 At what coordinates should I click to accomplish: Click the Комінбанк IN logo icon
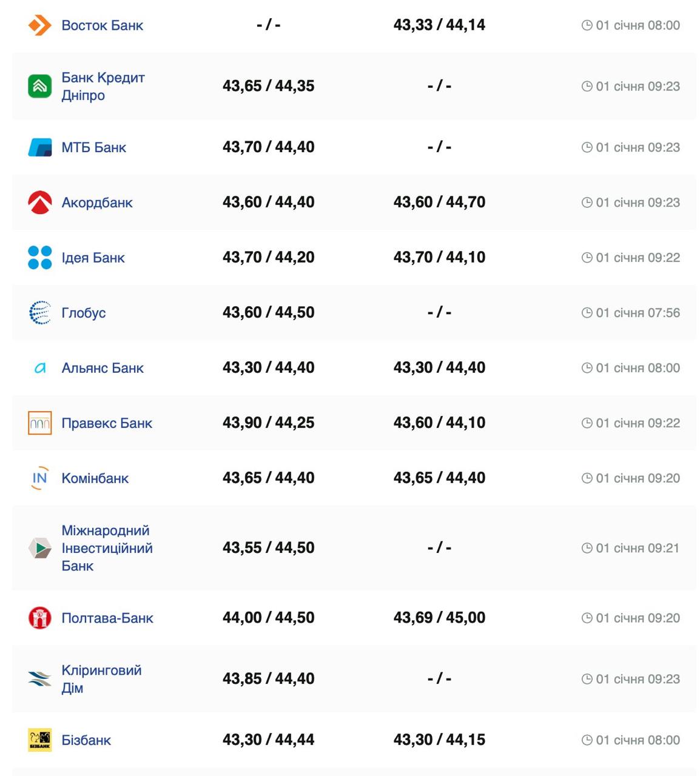(40, 478)
